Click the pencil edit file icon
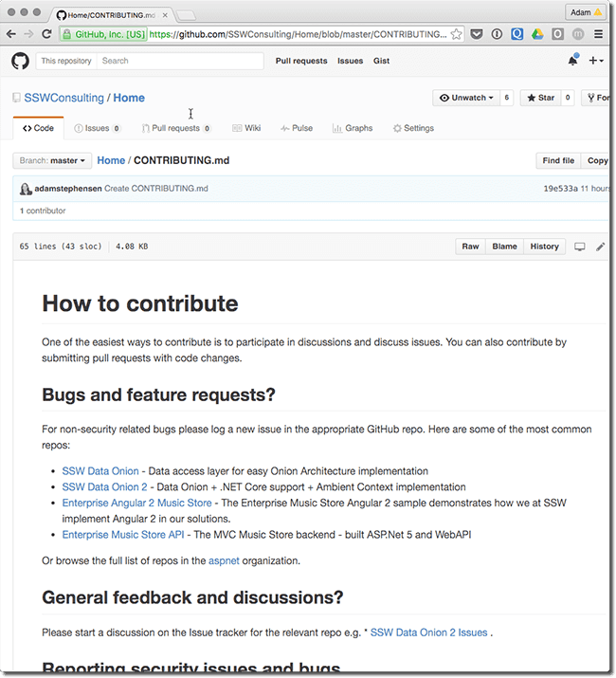616x678 pixels. pos(600,247)
